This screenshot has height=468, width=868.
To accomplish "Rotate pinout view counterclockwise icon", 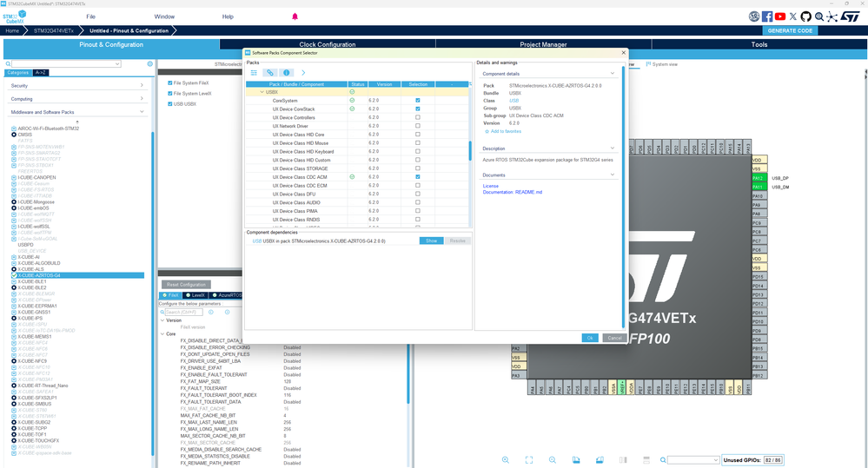I will click(600, 460).
